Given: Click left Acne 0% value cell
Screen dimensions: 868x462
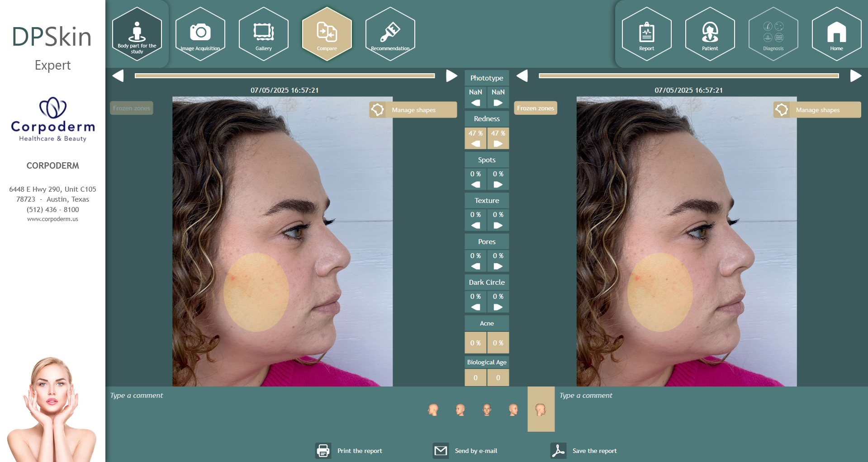Looking at the screenshot, I should [x=475, y=343].
